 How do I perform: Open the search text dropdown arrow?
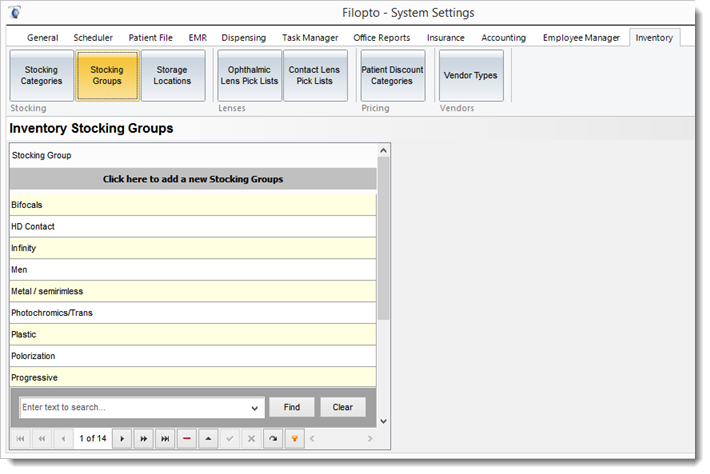[x=254, y=408]
